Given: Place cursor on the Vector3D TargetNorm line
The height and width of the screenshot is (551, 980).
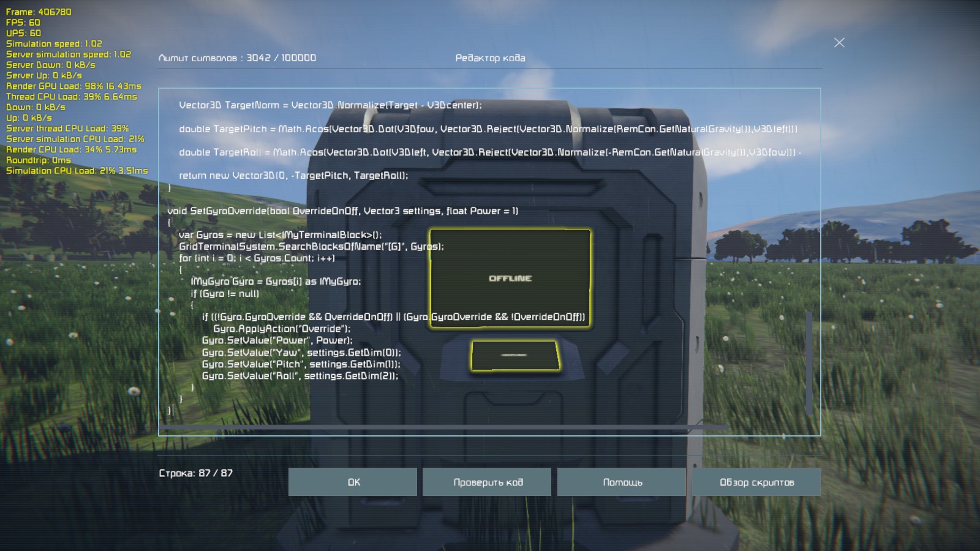Looking at the screenshot, I should (330, 105).
